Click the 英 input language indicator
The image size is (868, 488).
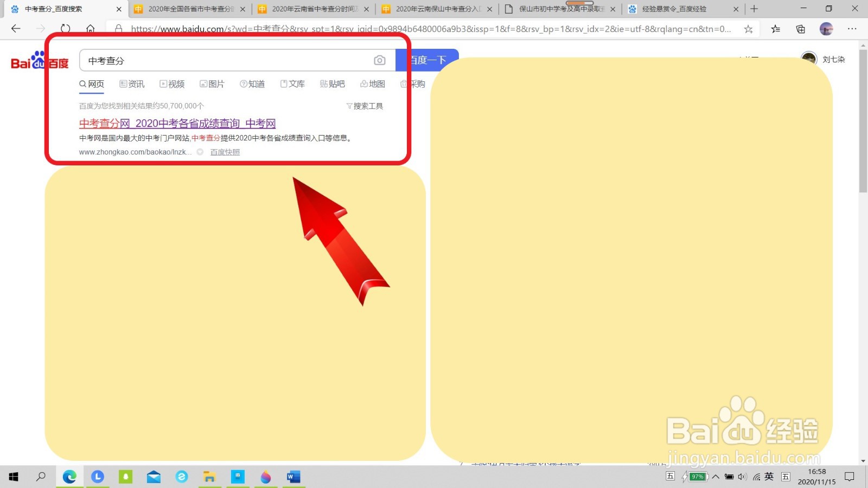[769, 477]
